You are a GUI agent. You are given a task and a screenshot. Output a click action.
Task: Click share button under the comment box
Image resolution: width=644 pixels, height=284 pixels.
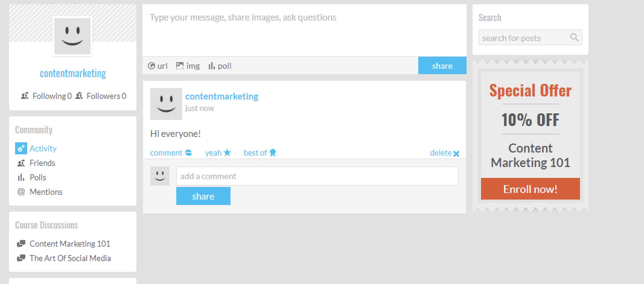tap(203, 196)
